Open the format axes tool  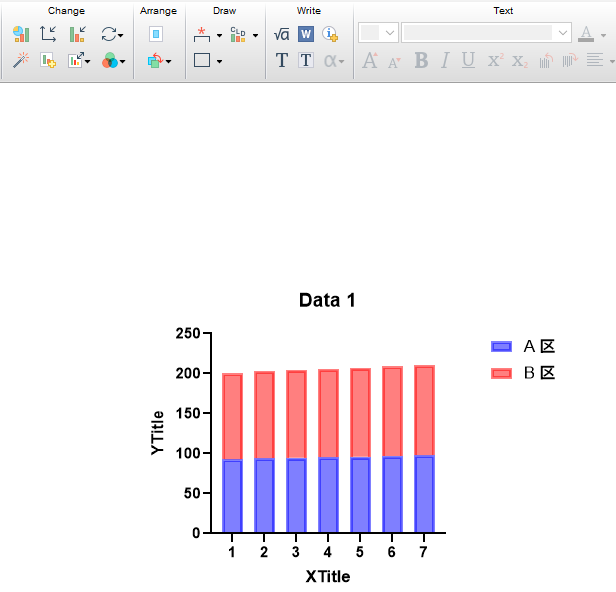coord(48,34)
